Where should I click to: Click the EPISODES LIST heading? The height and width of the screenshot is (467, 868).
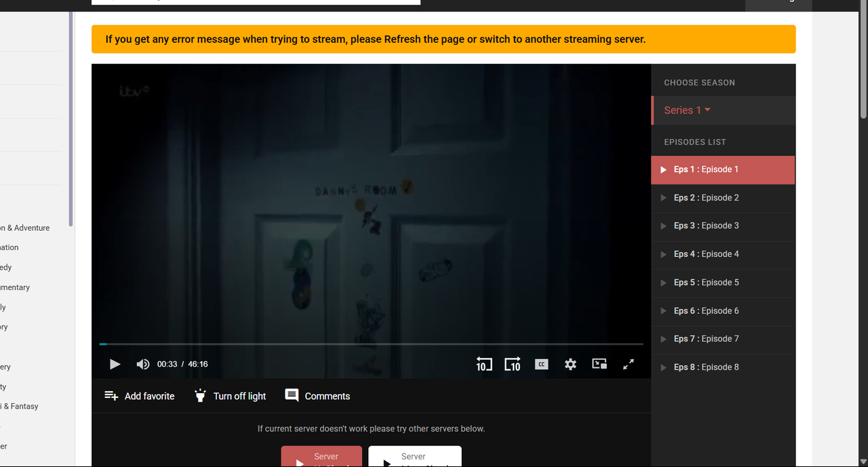[695, 142]
